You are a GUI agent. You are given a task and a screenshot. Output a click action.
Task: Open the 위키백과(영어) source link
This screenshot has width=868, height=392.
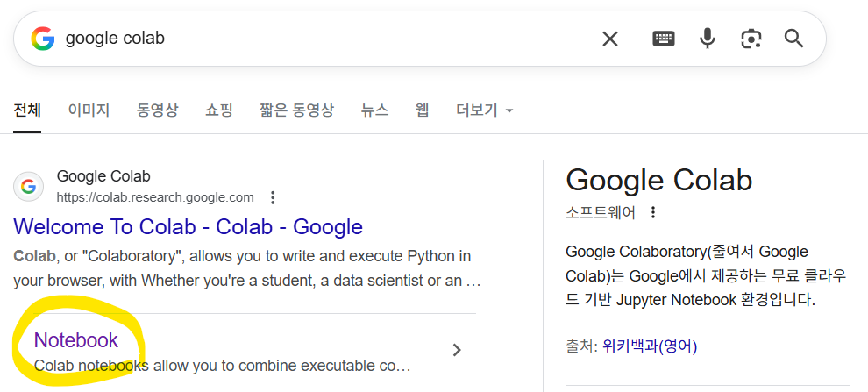click(650, 346)
